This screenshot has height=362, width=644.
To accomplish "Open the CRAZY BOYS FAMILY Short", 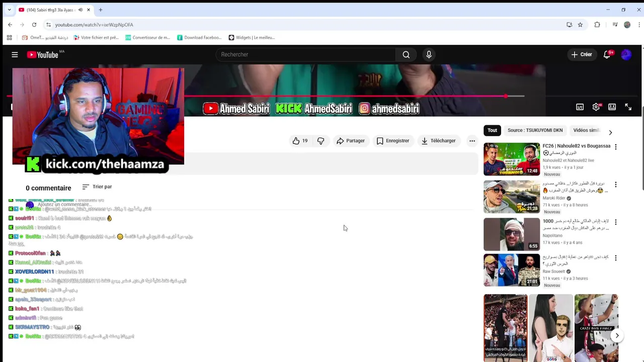I will (x=596, y=328).
